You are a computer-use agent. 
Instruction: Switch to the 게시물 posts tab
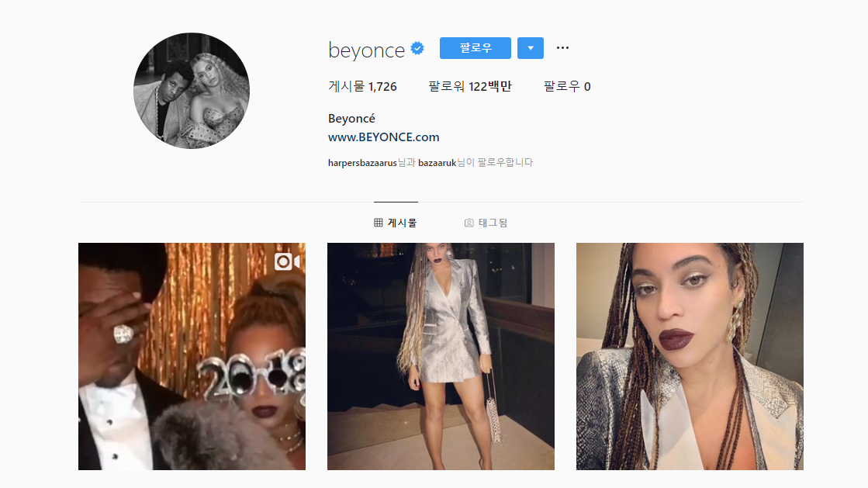click(x=396, y=223)
